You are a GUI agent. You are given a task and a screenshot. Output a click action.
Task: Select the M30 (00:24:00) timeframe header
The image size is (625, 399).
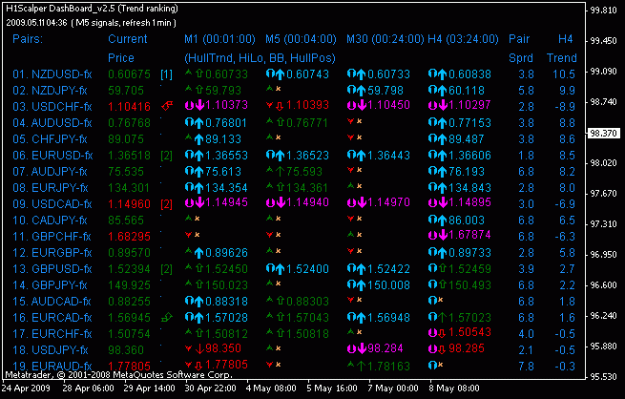click(x=385, y=39)
